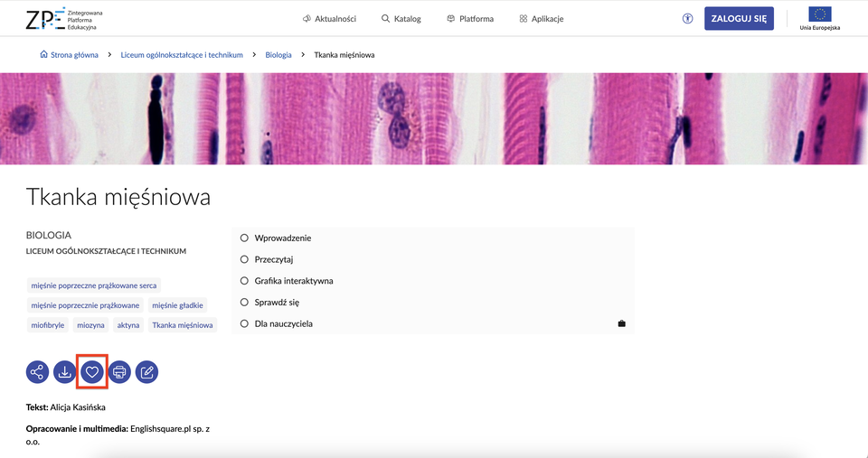
Task: Select the Wprowadzenie section circle
Action: 244,238
